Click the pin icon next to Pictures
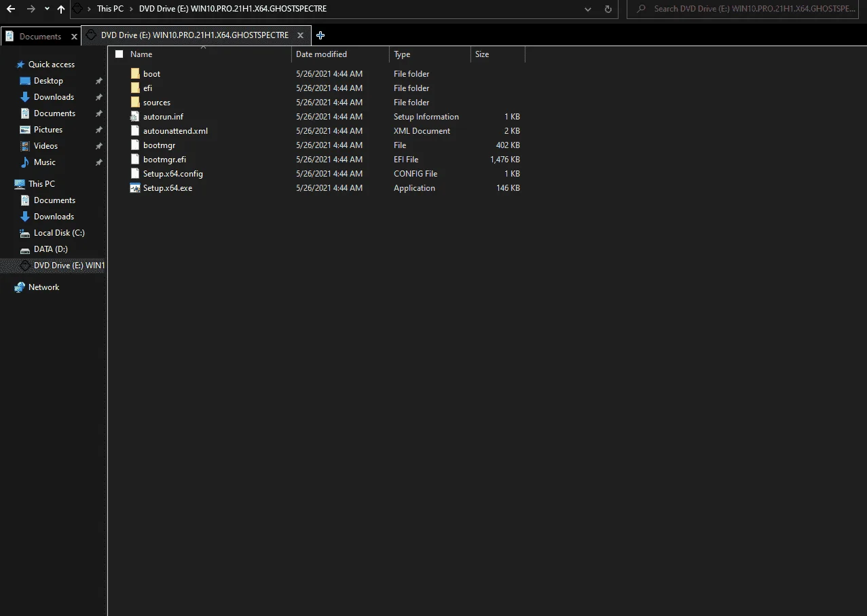Image resolution: width=867 pixels, height=616 pixels. click(x=98, y=130)
